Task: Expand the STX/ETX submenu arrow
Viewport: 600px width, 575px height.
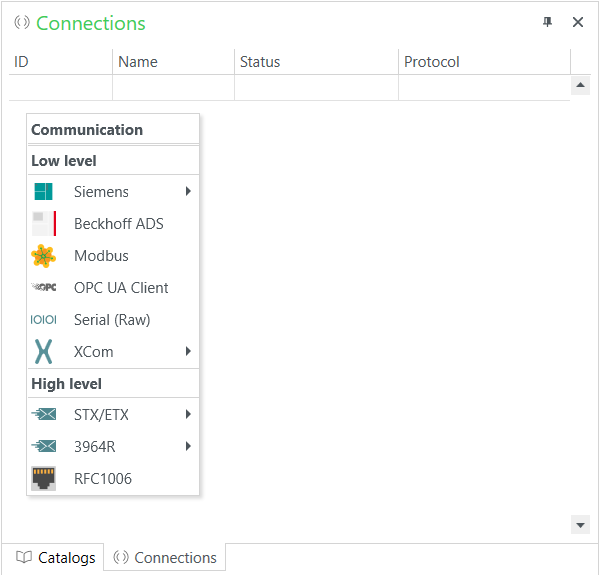Action: pyautogui.click(x=188, y=414)
